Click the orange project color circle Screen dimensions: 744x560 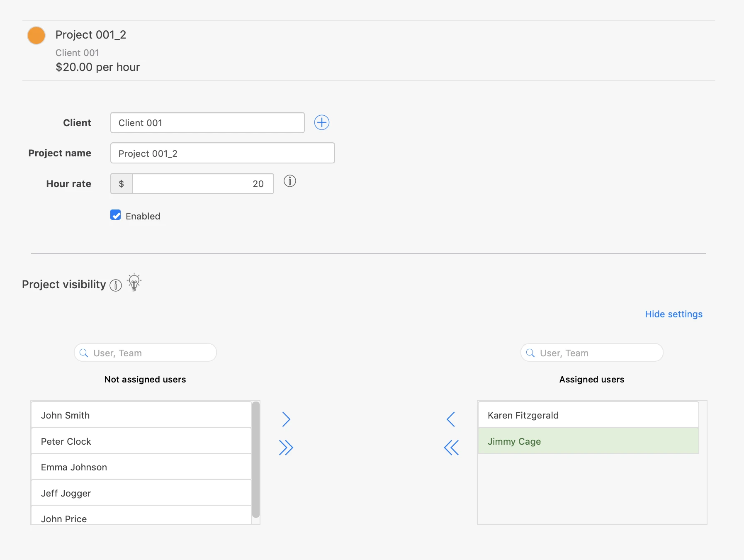coord(36,35)
